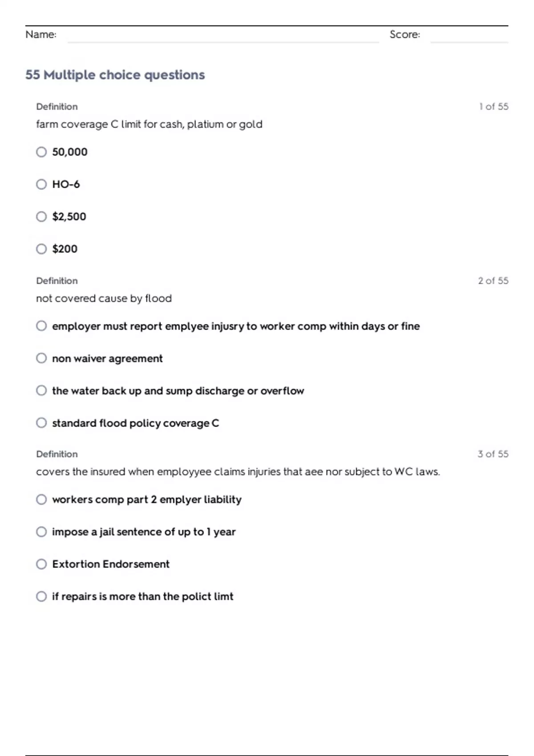Screen dimensions: 534x756
Task: Click the not covered cause by flood question
Action: (104, 298)
